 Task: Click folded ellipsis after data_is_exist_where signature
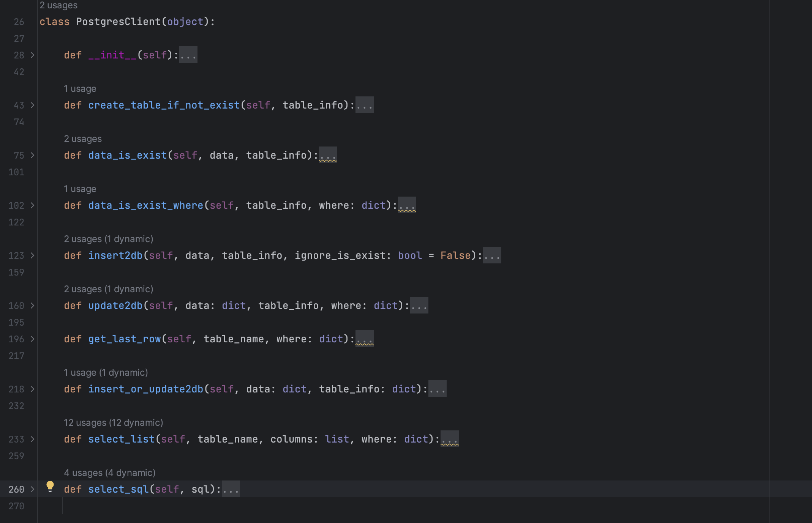point(407,205)
